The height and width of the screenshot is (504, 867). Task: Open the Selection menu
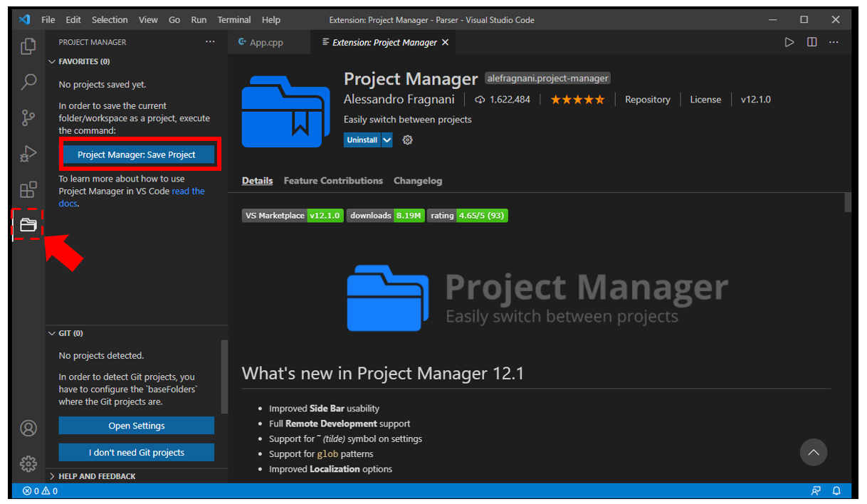click(110, 20)
